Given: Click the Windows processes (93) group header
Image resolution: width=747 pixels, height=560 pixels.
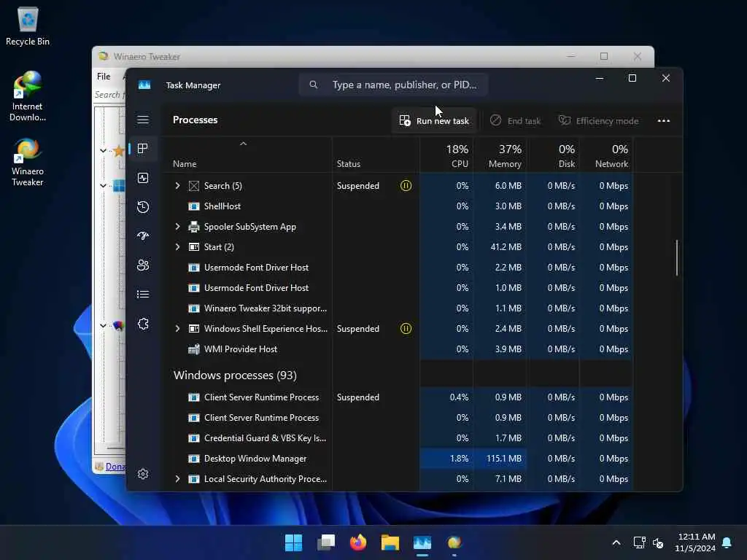Looking at the screenshot, I should [236, 376].
